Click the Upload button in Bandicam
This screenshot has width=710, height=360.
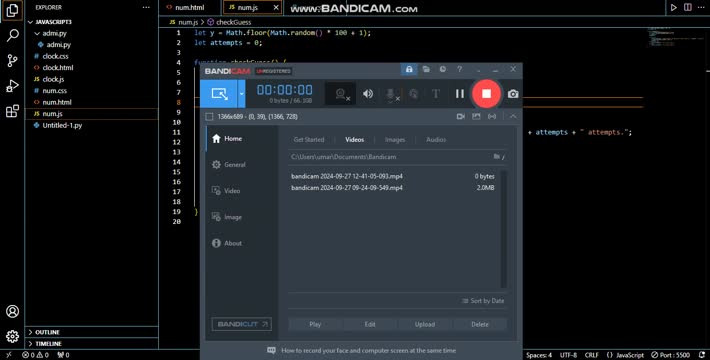tap(425, 324)
